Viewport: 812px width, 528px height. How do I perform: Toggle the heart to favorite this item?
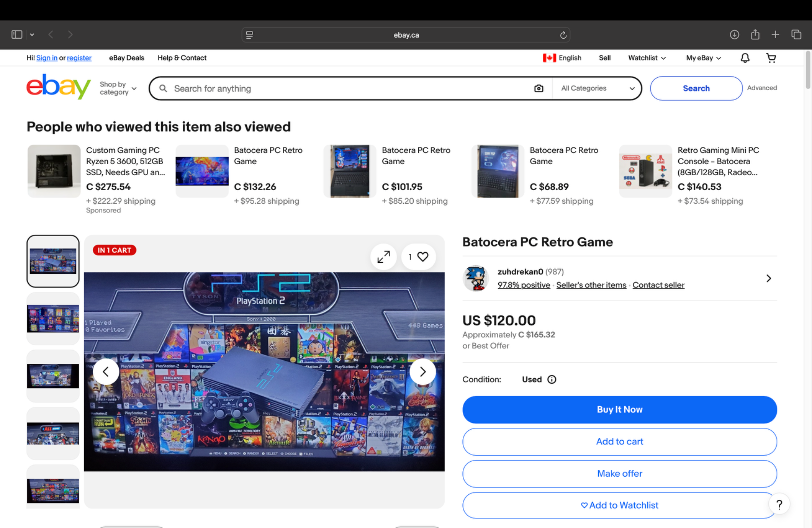click(x=422, y=257)
